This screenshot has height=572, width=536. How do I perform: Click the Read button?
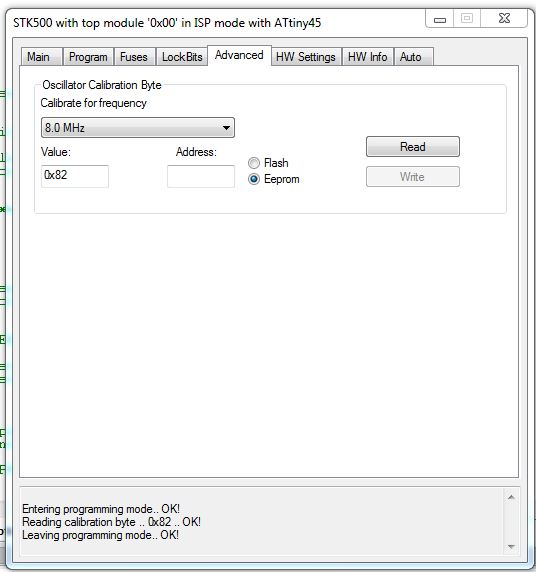pos(413,147)
